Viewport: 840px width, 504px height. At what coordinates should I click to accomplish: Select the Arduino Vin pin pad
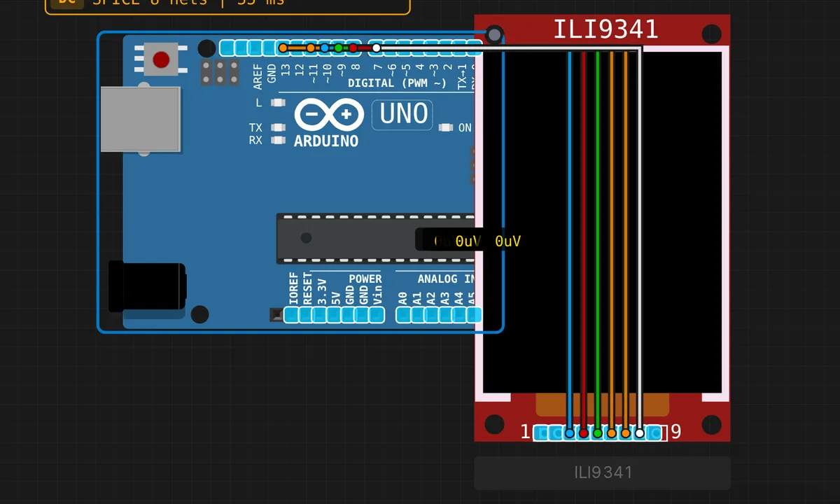(377, 315)
